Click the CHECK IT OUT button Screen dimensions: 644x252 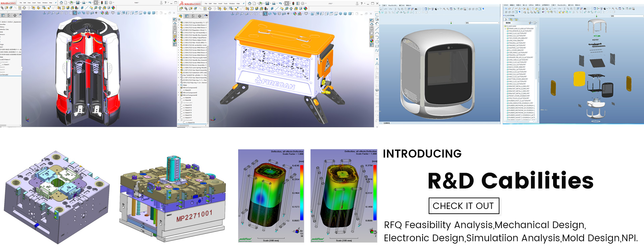click(x=464, y=206)
